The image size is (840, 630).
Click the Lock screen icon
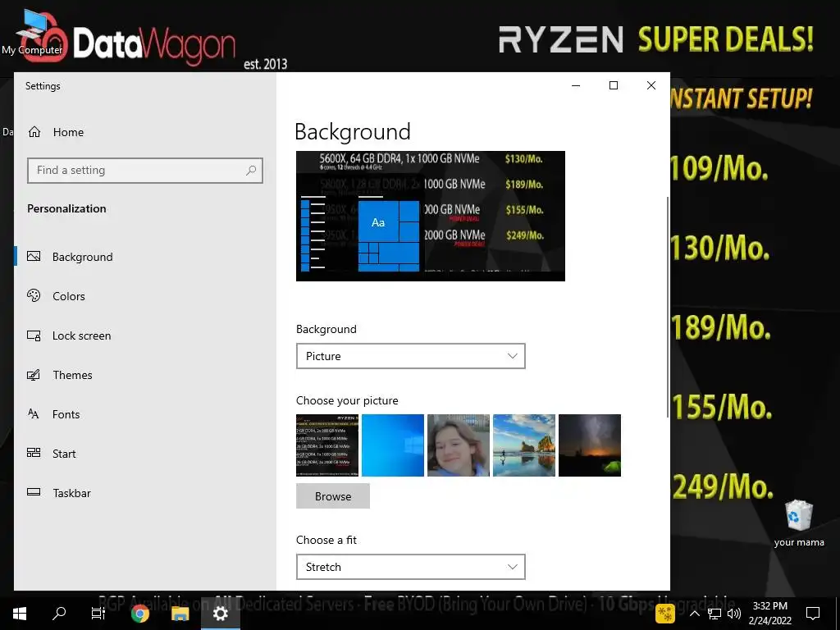point(34,336)
